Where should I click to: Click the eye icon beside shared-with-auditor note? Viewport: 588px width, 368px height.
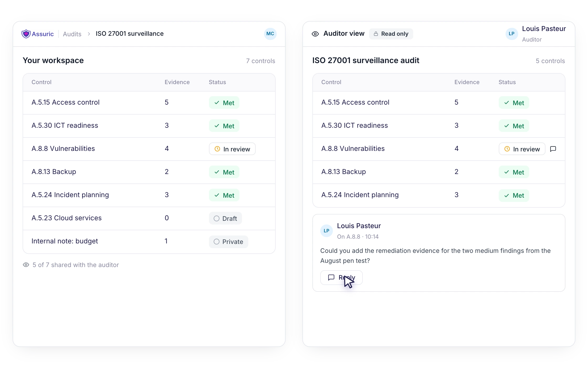coord(26,265)
